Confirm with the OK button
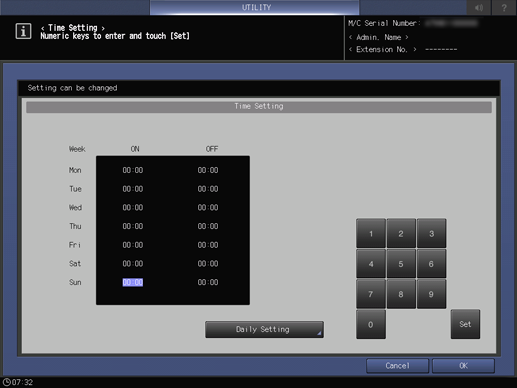The width and height of the screenshot is (517, 388). coord(463,366)
